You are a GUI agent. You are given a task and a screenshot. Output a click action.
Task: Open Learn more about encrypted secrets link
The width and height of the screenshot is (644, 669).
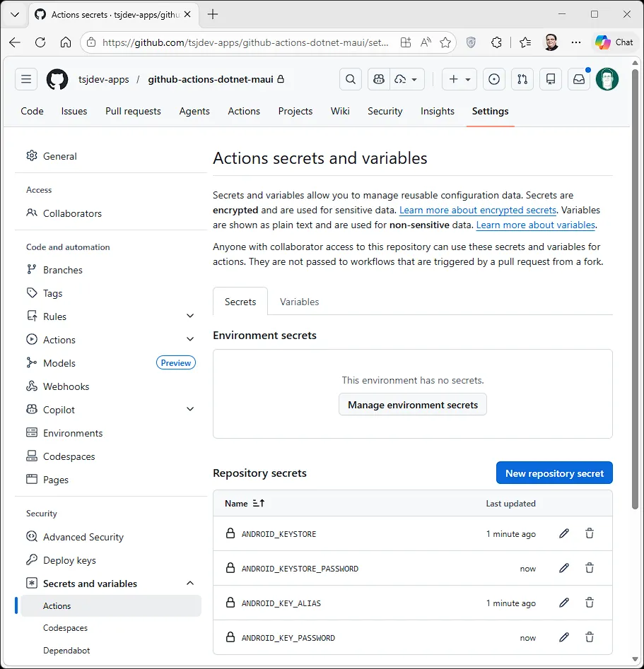(x=477, y=210)
